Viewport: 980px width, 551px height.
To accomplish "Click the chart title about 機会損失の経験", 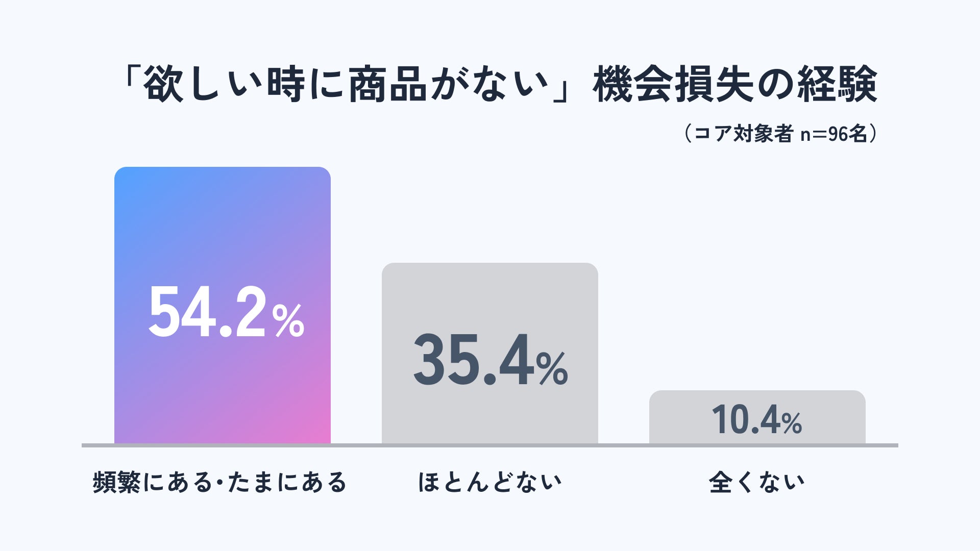I will coord(499,84).
